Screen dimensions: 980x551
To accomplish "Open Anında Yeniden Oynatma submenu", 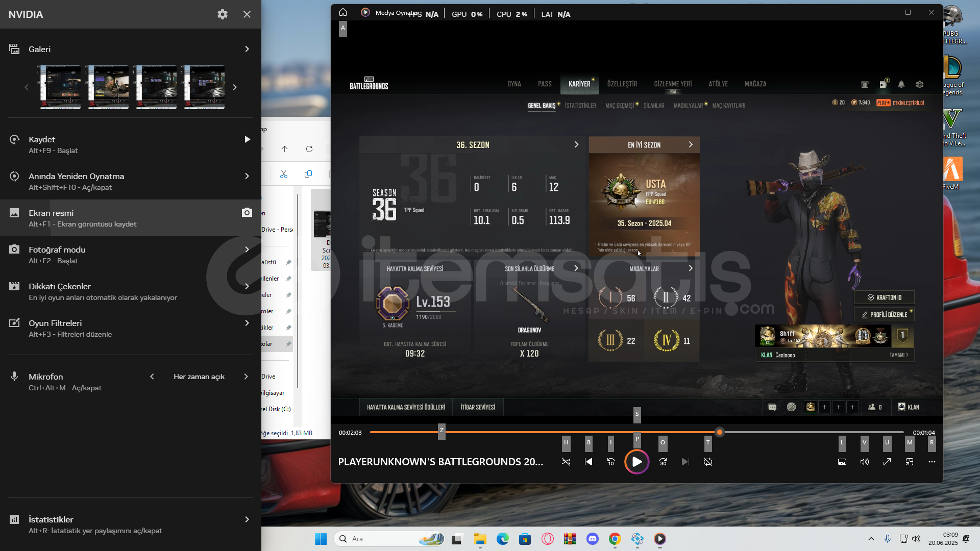I will [x=247, y=176].
